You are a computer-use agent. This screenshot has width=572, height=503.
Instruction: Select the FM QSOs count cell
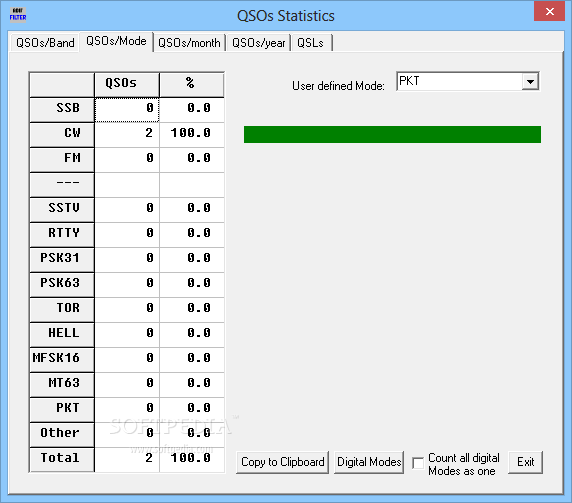(127, 160)
